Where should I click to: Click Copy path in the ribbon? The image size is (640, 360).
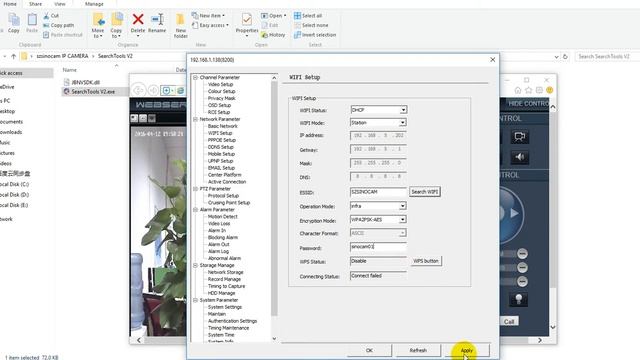click(x=58, y=25)
